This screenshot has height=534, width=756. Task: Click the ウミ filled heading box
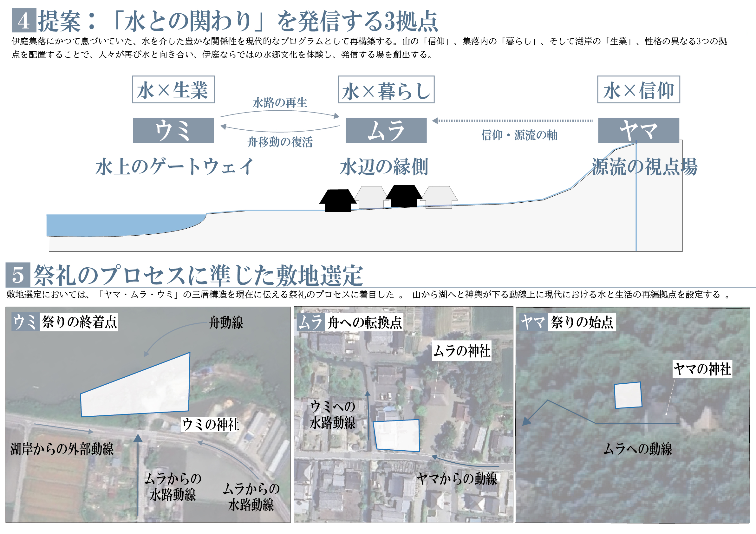pyautogui.click(x=173, y=130)
